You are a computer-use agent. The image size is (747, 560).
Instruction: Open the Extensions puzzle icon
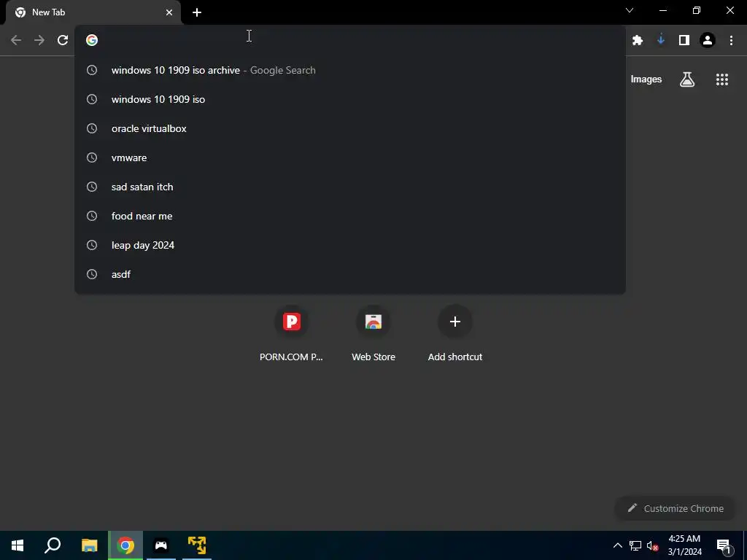tap(638, 41)
